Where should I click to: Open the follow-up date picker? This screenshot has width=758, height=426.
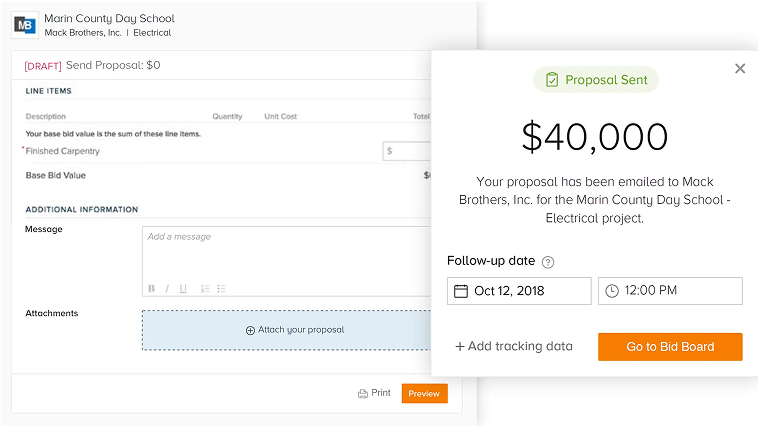point(519,291)
